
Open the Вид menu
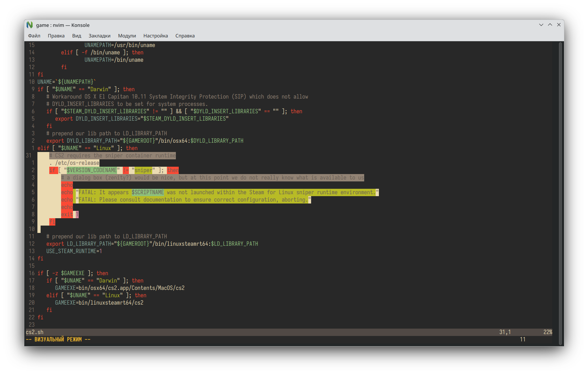tap(77, 36)
